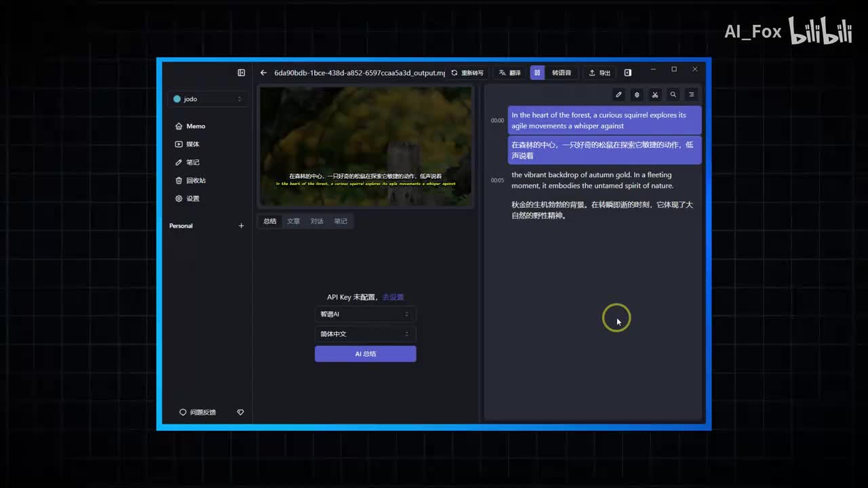Click the scissors cut icon
The width and height of the screenshot is (868, 488).
[655, 95]
